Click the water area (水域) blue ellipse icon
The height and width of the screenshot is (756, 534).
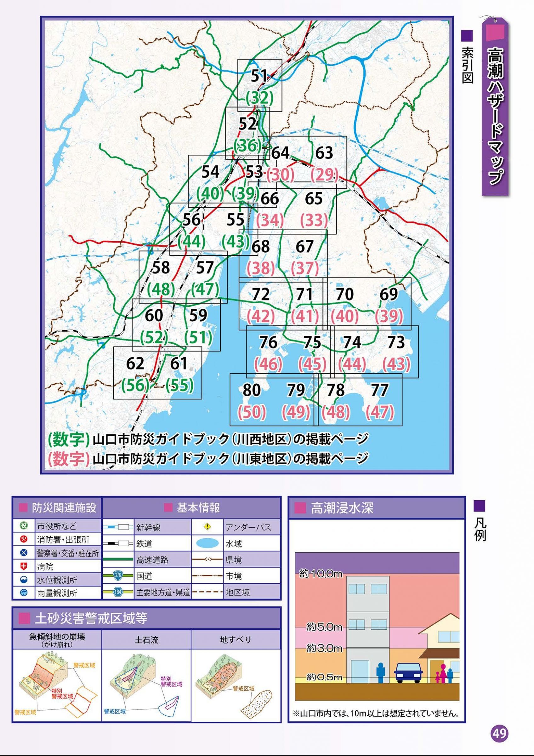(207, 543)
